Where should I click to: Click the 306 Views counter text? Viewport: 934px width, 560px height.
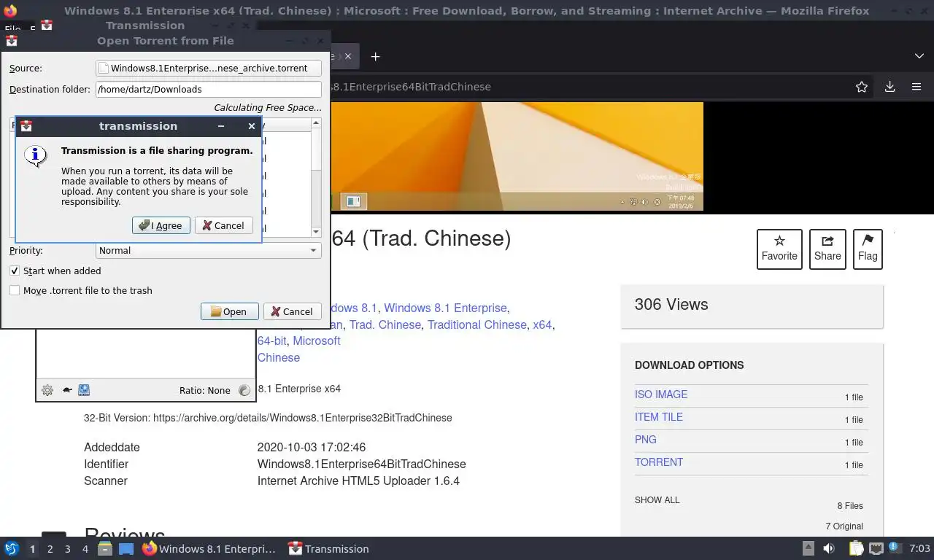[x=671, y=305]
